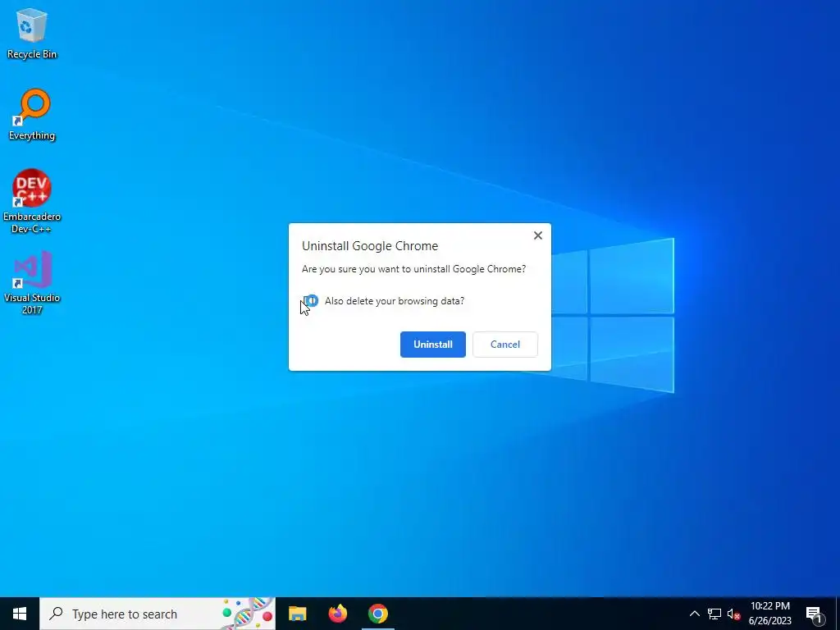Image resolution: width=840 pixels, height=630 pixels.
Task: Select the Visual Studio 2017 desktop shortcut
Action: [32, 282]
